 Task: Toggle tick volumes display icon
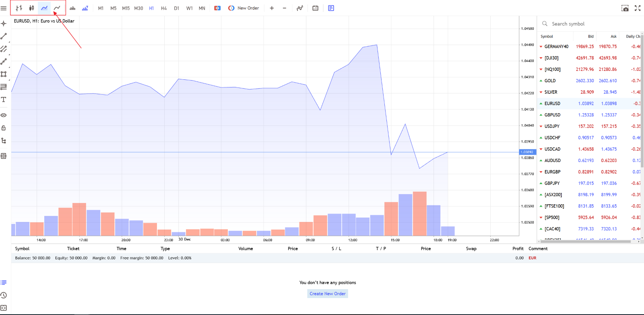click(x=72, y=8)
